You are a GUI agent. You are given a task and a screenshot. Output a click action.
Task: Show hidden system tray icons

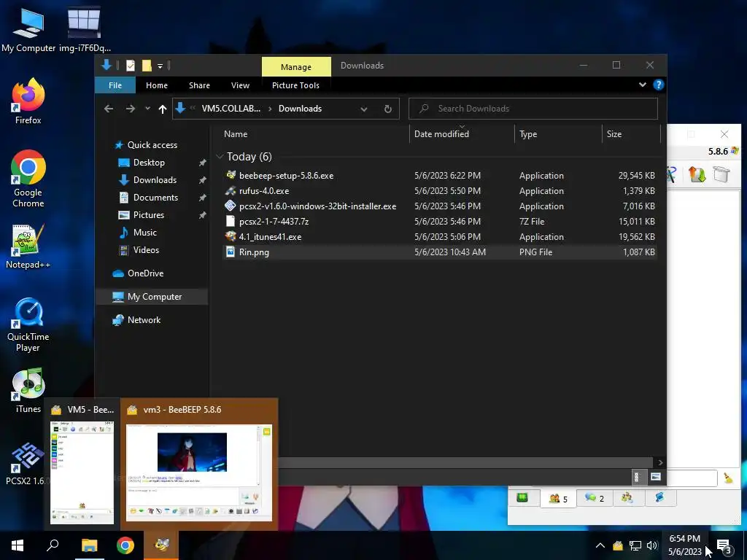click(600, 545)
